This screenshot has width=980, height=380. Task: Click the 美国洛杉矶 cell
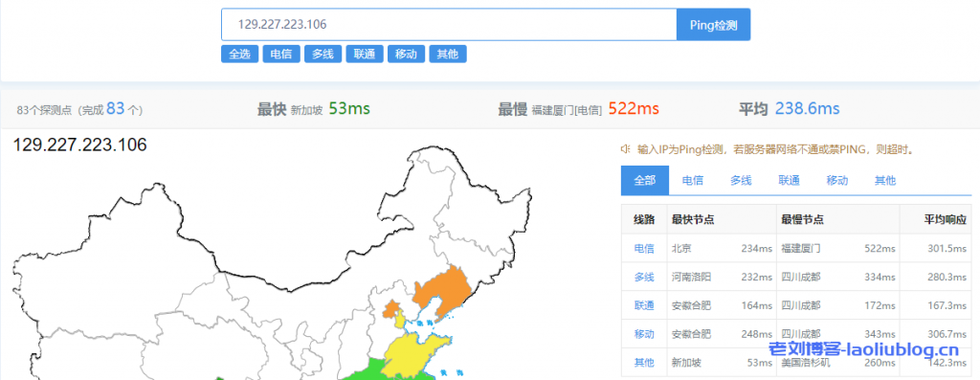tap(806, 363)
